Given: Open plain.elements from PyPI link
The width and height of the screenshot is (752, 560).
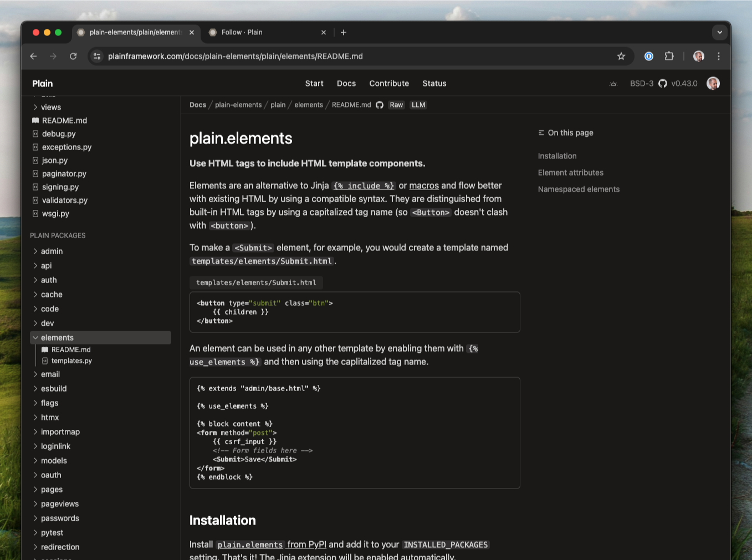Looking at the screenshot, I should (x=272, y=544).
